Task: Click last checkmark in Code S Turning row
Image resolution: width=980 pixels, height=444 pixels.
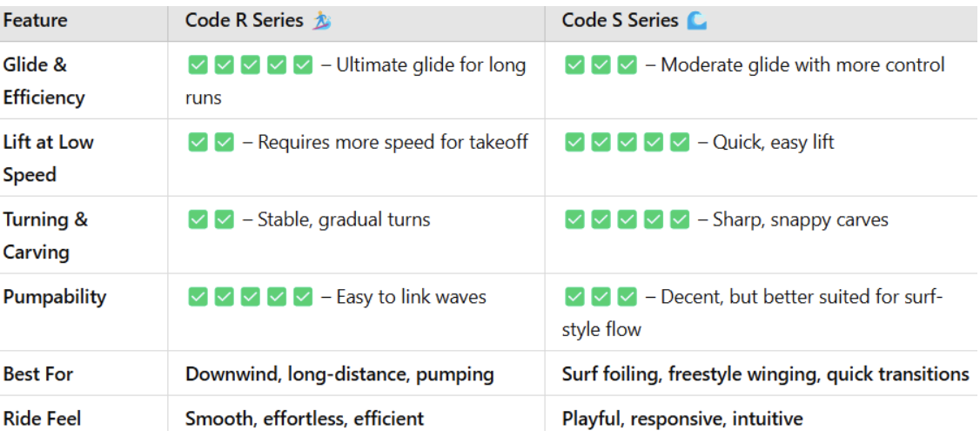Action: point(680,219)
